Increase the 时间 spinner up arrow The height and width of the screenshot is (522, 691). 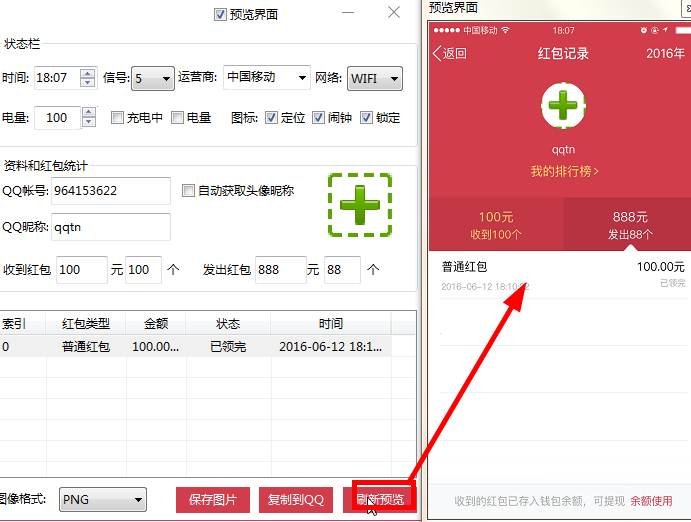(88, 74)
